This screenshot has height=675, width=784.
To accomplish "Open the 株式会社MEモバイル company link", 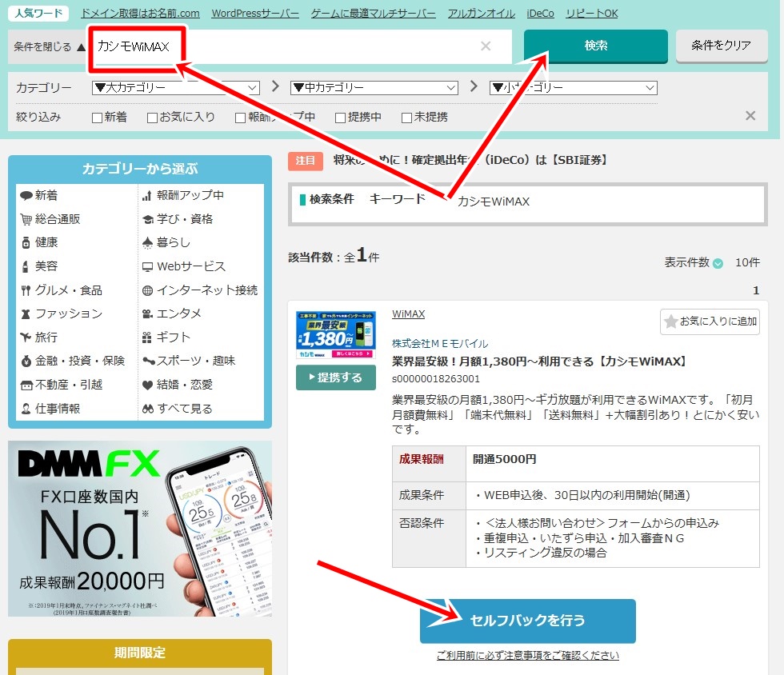I will tap(439, 344).
